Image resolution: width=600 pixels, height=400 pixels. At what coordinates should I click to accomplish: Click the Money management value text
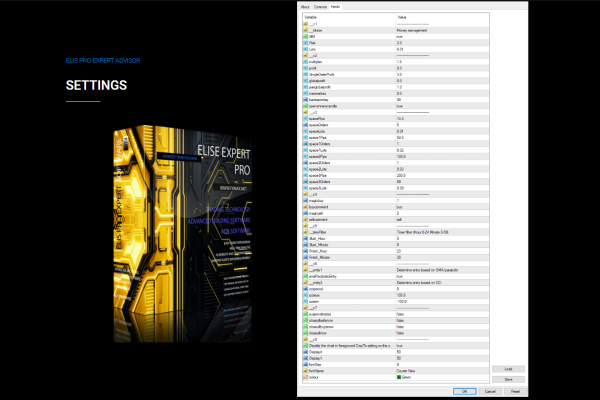pos(412,30)
